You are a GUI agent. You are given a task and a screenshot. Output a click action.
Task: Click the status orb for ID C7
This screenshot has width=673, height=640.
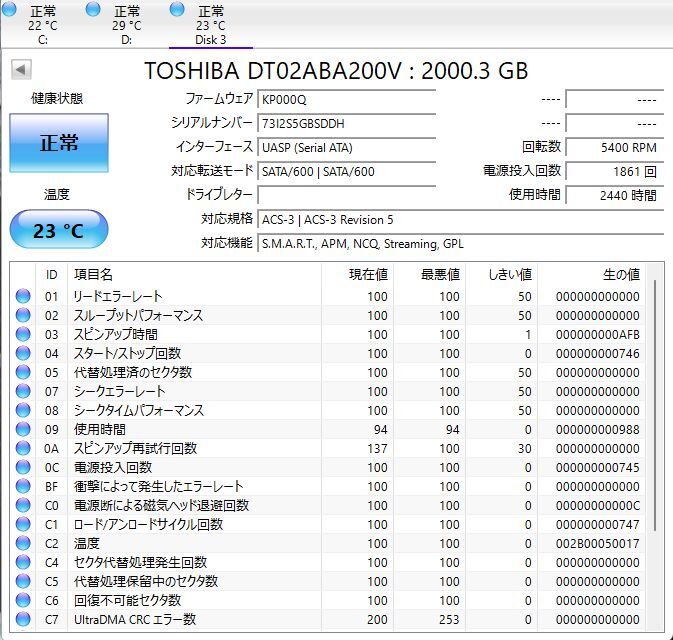click(23, 619)
